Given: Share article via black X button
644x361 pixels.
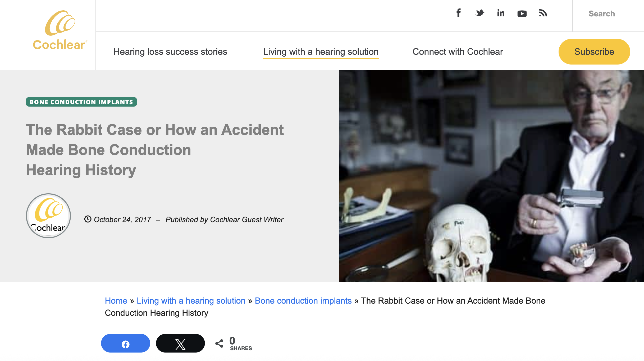Looking at the screenshot, I should click(x=180, y=344).
